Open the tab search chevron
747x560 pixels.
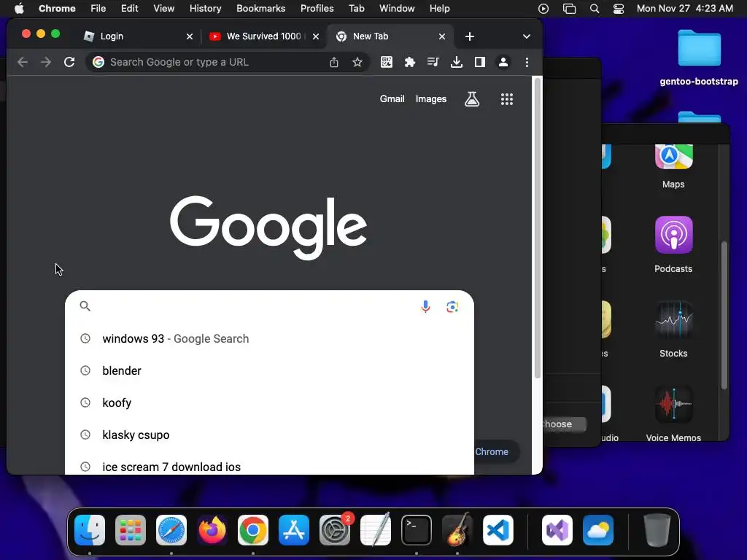(x=527, y=36)
